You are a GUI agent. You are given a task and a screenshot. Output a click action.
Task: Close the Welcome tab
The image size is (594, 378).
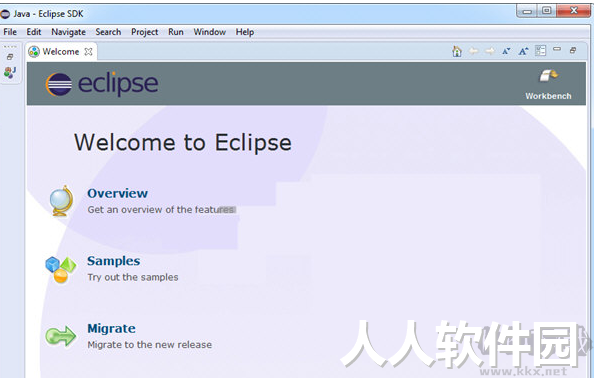tap(88, 52)
